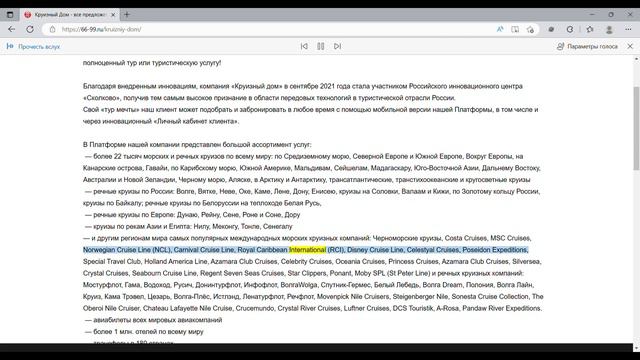Click the text Pandaw River Expeditions
The height and width of the screenshot is (360, 640).
pyautogui.click(x=502, y=308)
